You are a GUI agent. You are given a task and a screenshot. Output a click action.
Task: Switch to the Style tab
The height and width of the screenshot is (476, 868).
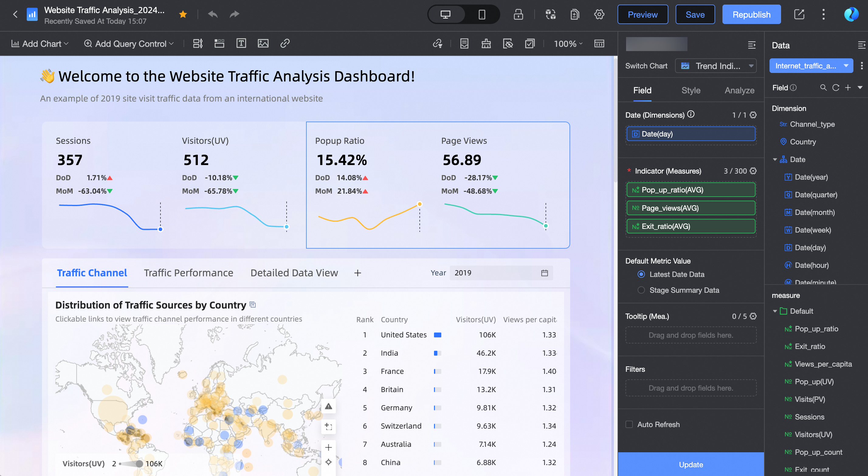(691, 90)
